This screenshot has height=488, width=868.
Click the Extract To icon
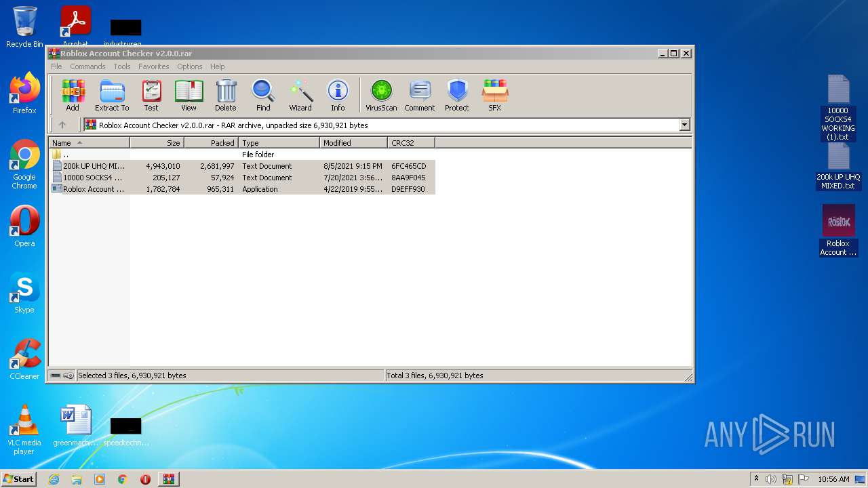pos(112,95)
